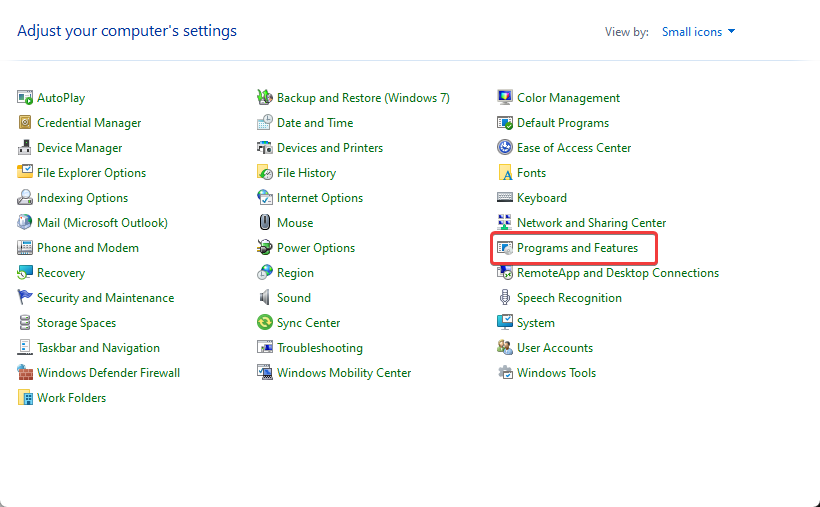Image resolution: width=820 pixels, height=507 pixels.
Task: Click the AutoPlay icon
Action: coord(25,98)
